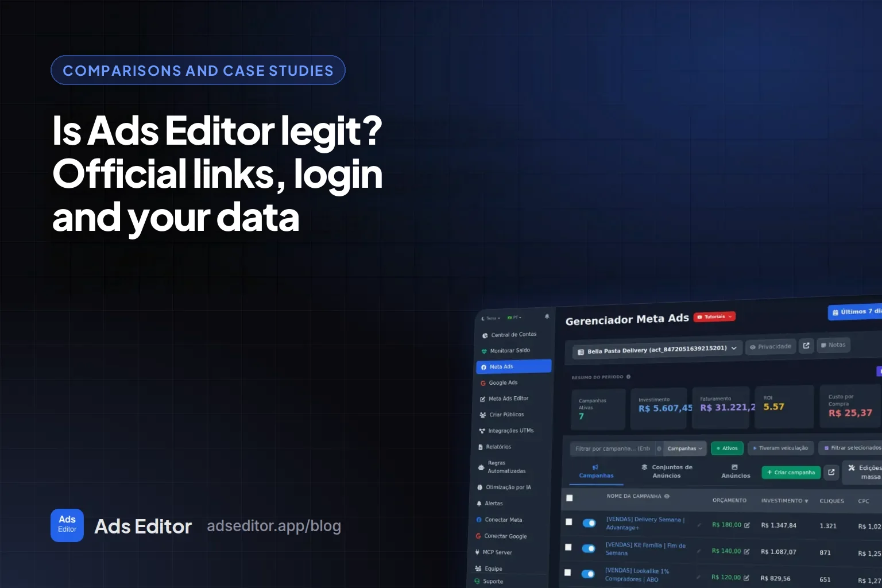Expand the Bella Pasta Delivery account dropdown
The width and height of the screenshot is (882, 588).
pos(656,350)
